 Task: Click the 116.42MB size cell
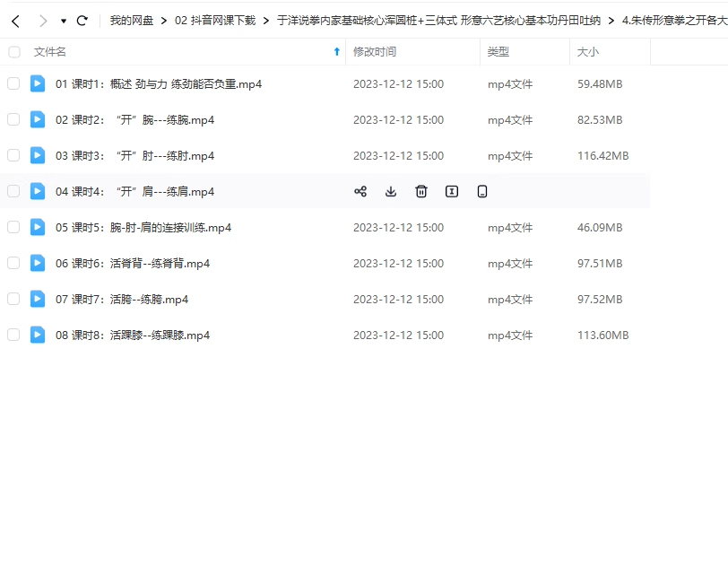(602, 155)
